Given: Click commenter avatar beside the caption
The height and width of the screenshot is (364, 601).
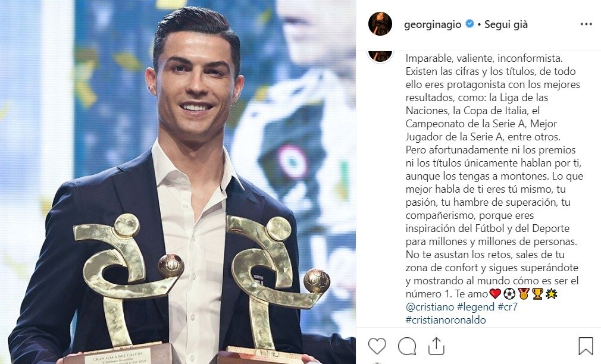Looking at the screenshot, I should pyautogui.click(x=380, y=56).
